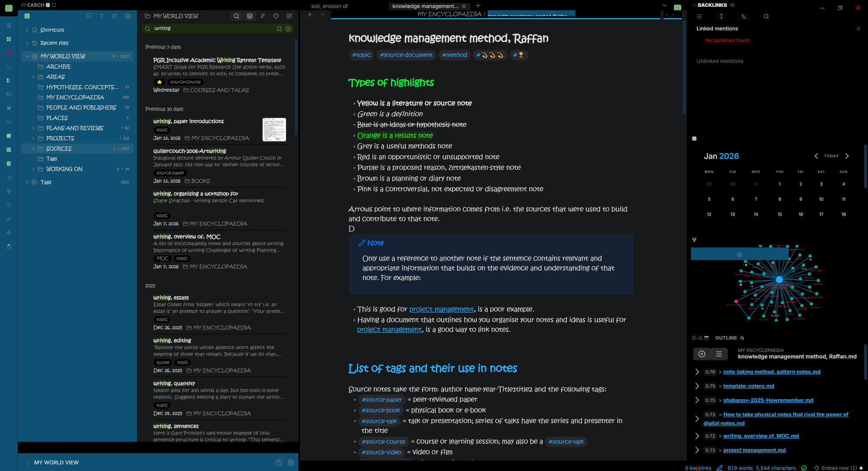Click the new folder icon in navigator
Screen dimensions: 868x471
coord(128,16)
